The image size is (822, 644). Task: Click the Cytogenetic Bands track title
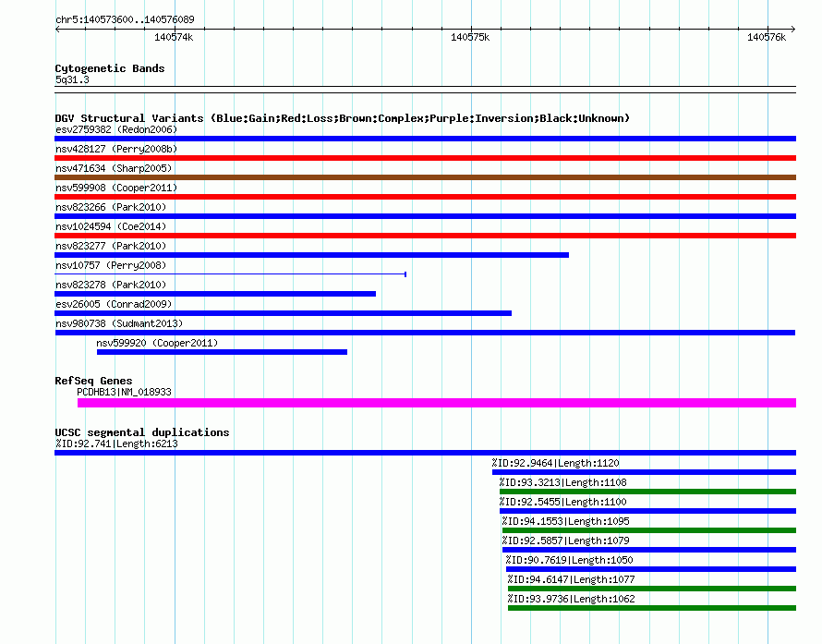[x=110, y=68]
